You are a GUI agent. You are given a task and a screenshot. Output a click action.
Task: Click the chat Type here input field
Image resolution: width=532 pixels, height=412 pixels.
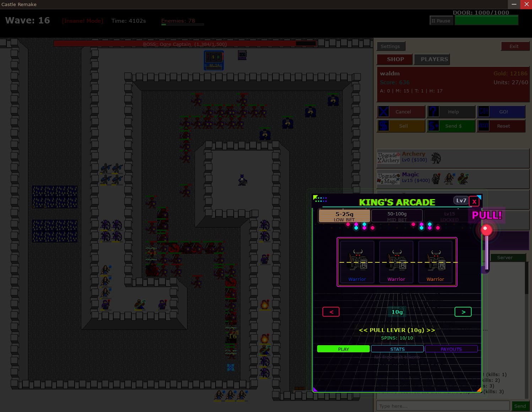pos(443,406)
